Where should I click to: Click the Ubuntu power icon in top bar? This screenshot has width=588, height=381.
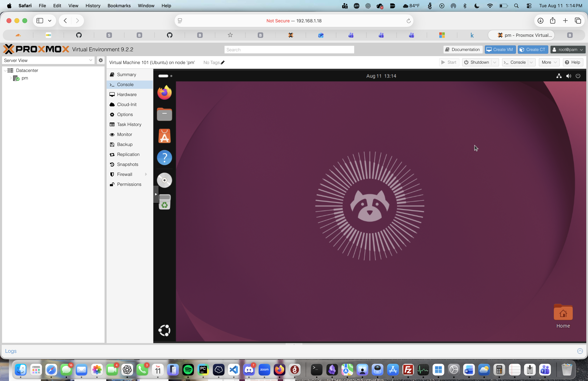pos(578,76)
